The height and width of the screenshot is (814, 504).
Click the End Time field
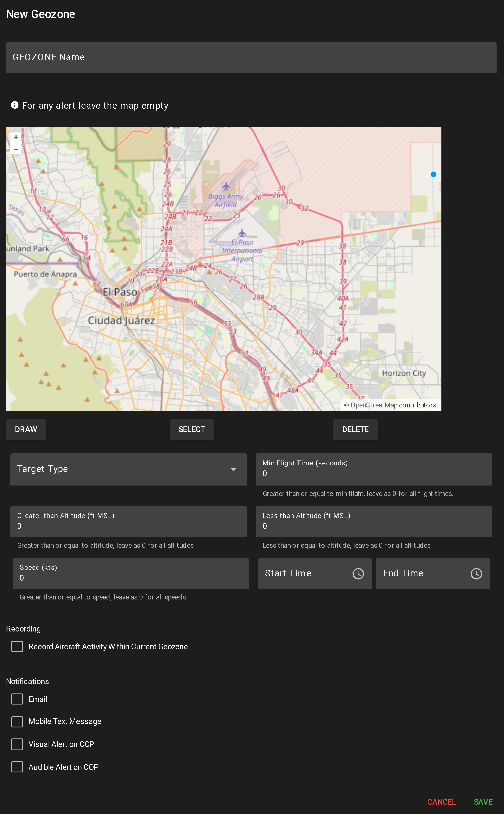coord(433,573)
